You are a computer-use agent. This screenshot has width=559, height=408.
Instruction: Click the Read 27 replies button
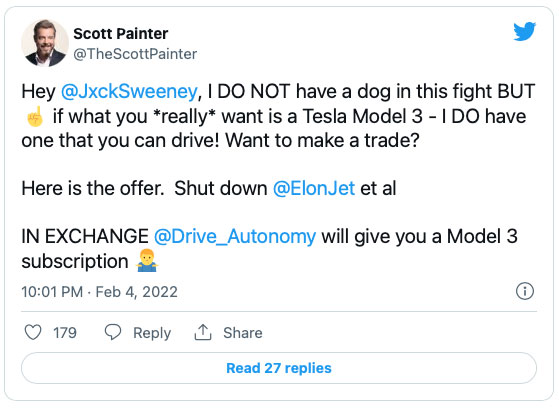click(279, 368)
